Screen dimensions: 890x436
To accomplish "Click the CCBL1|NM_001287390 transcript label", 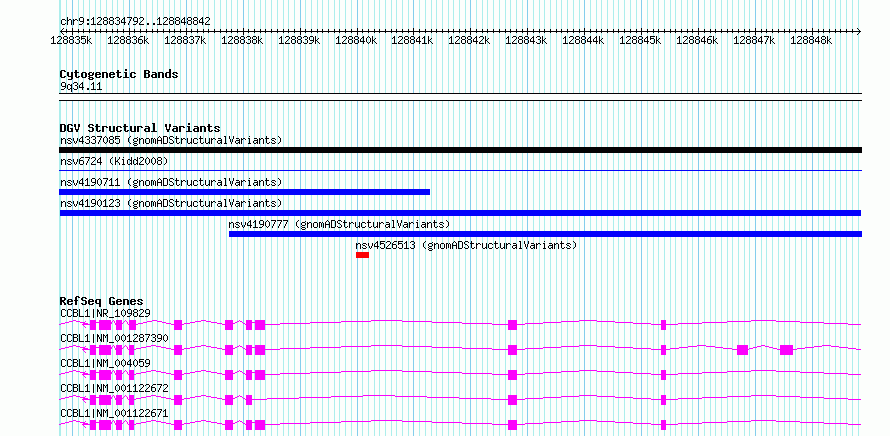I will pos(114,338).
